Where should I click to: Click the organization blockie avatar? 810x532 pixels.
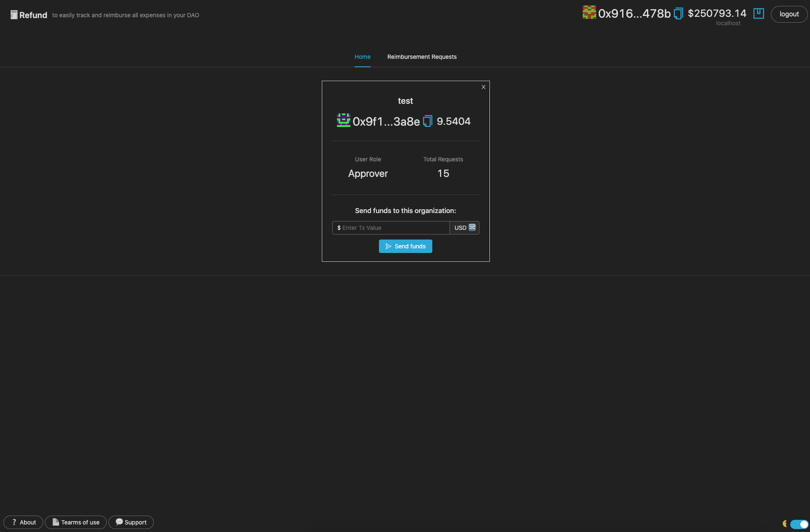[x=343, y=121]
